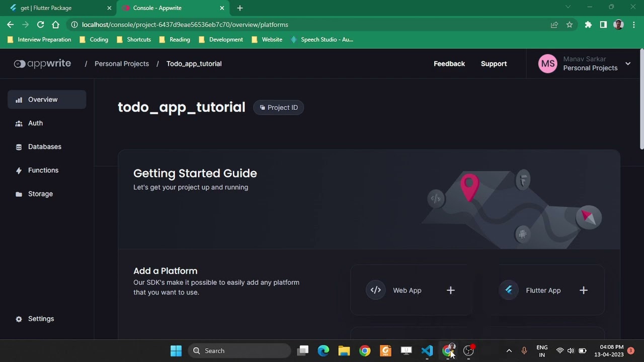
Task: Copy the Project ID
Action: [x=279, y=108]
